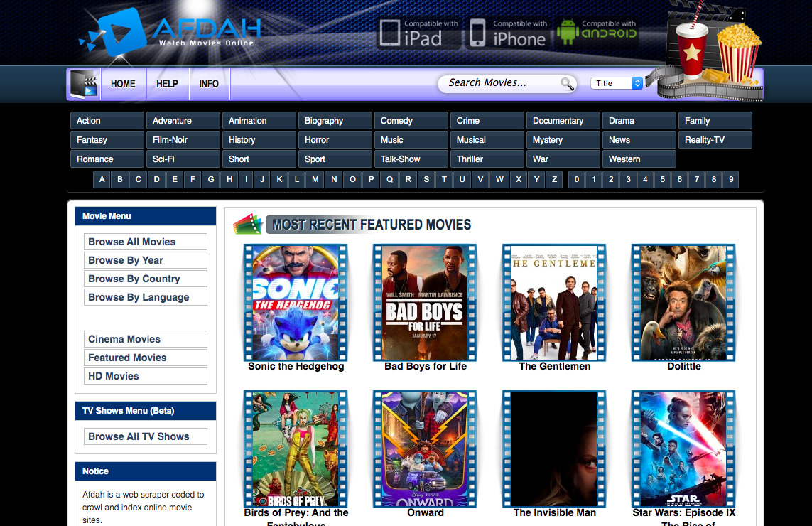Viewport: 812px width, 526px height.
Task: Open the HD Movies link
Action: tap(145, 376)
